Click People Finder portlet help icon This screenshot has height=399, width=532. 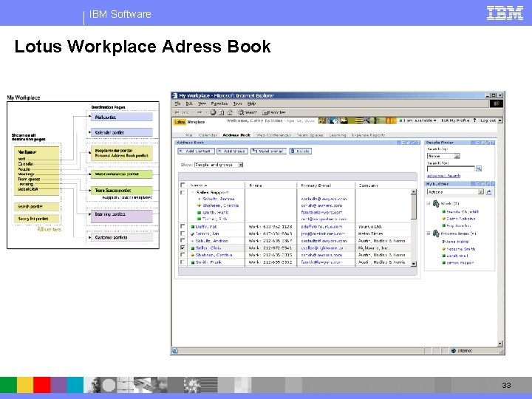pyautogui.click(x=492, y=143)
